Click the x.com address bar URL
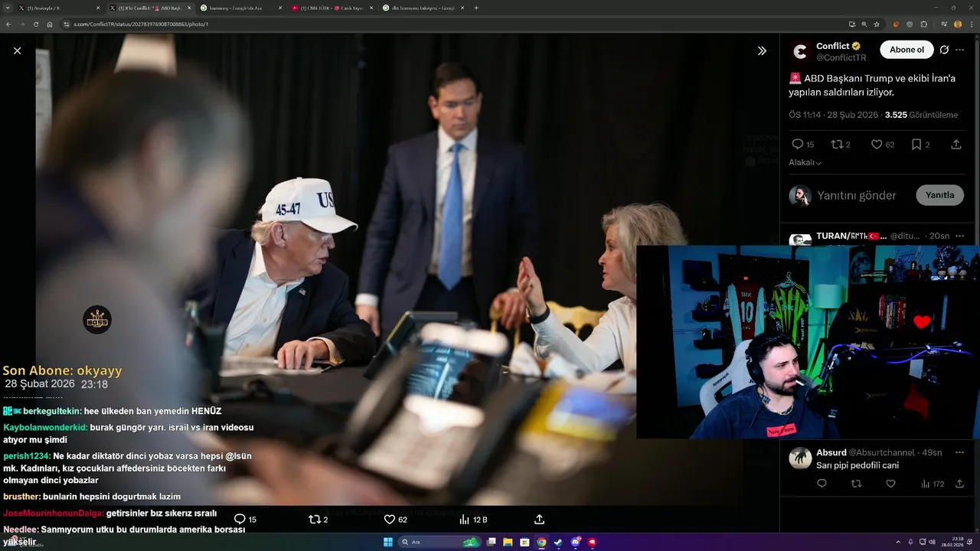The width and height of the screenshot is (980, 551). click(141, 24)
